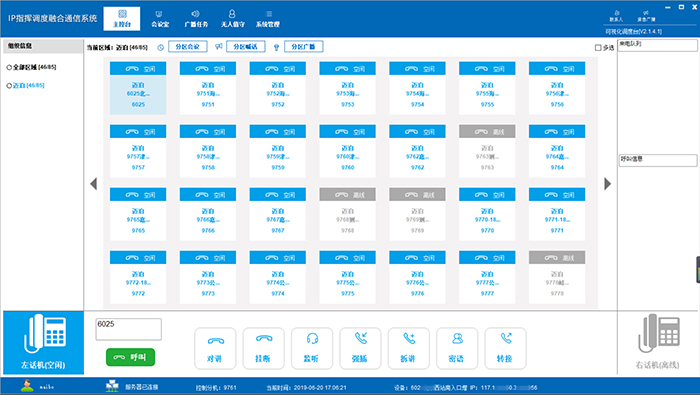Click the user avatar icon in status bar
The height and width of the screenshot is (395, 700).
[27, 386]
